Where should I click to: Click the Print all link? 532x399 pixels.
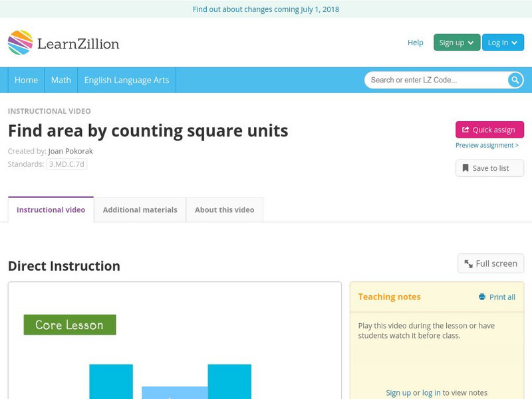pos(497,297)
